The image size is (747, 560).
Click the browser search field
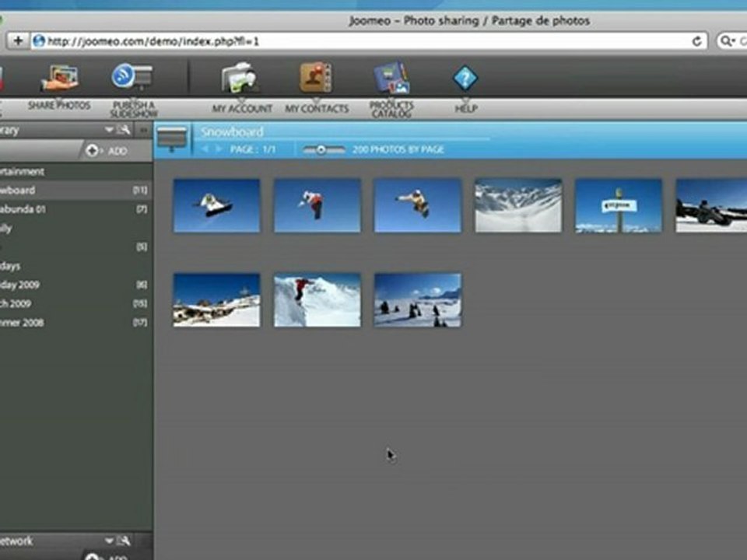(733, 41)
